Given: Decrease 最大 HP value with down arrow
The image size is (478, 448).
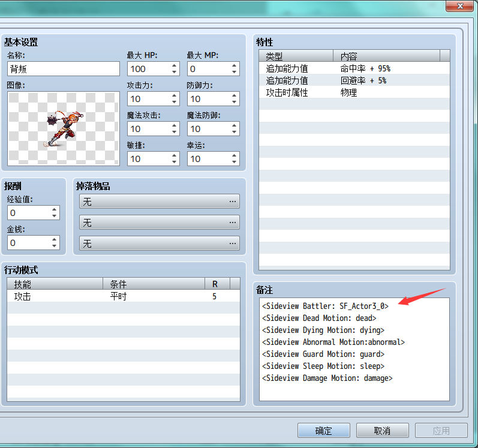Looking at the screenshot, I should coord(174,72).
